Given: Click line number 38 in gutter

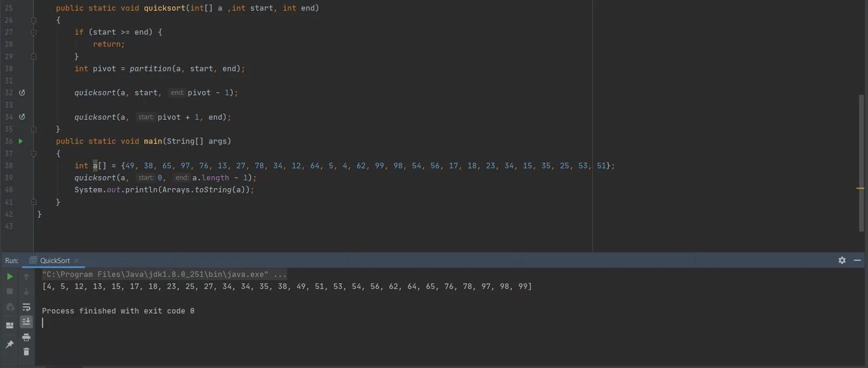Looking at the screenshot, I should point(9,166).
